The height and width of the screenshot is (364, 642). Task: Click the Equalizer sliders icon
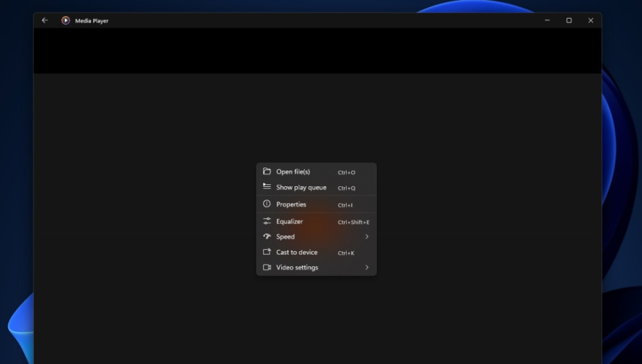tap(267, 221)
